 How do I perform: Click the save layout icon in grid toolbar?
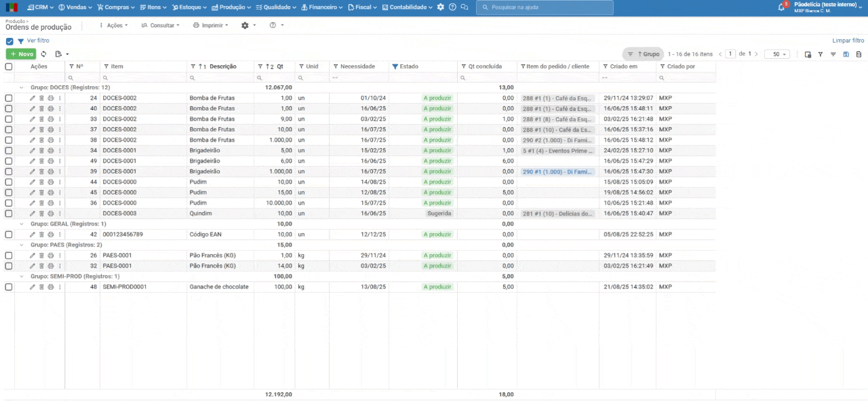(846, 54)
